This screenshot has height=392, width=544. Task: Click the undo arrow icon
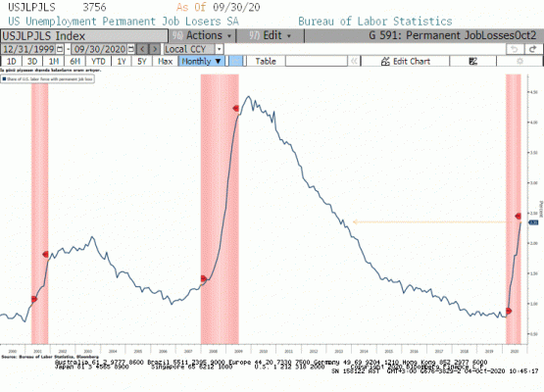(515, 49)
